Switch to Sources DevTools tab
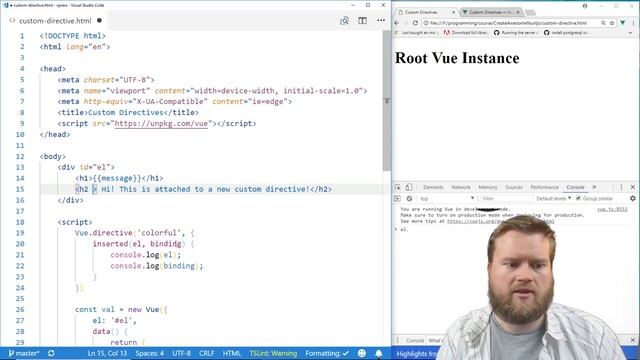Viewport: 640px width, 360px height. (514, 187)
